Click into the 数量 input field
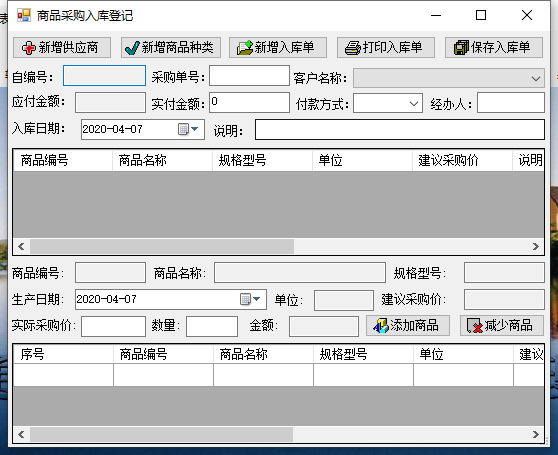The height and width of the screenshot is (455, 558). [212, 326]
